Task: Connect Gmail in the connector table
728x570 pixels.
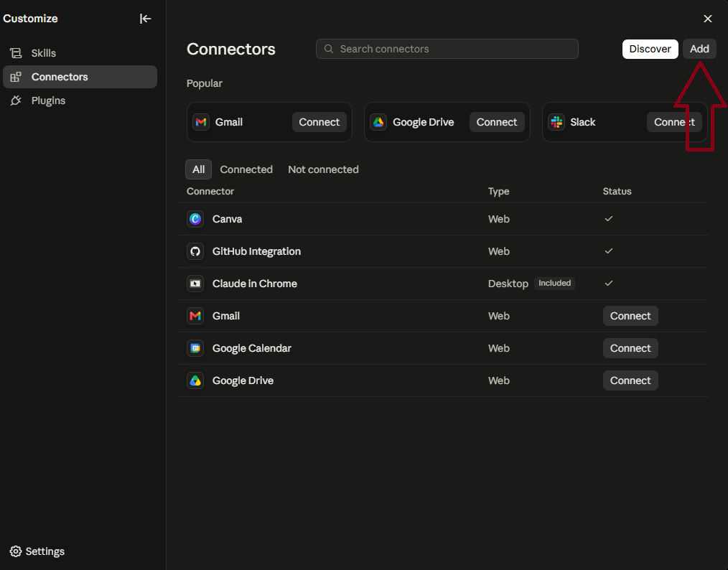Action: (630, 316)
